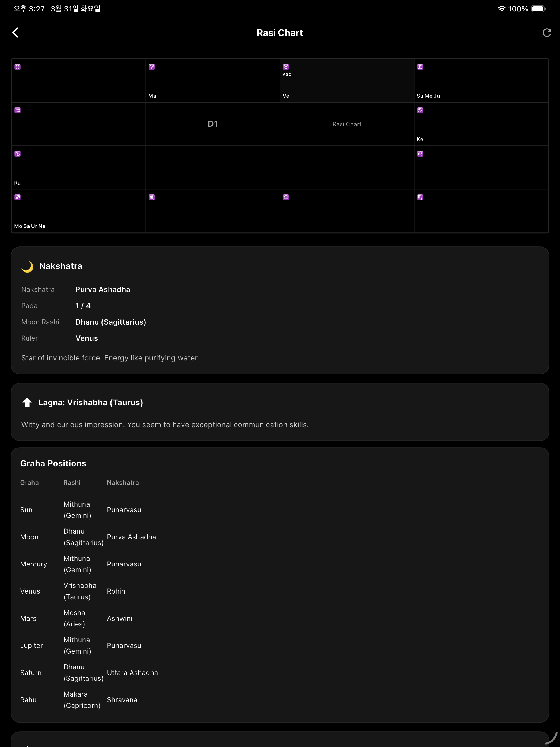Select the Aries sign icon in chart
Viewport: 560px width, 747px height.
pos(152,67)
